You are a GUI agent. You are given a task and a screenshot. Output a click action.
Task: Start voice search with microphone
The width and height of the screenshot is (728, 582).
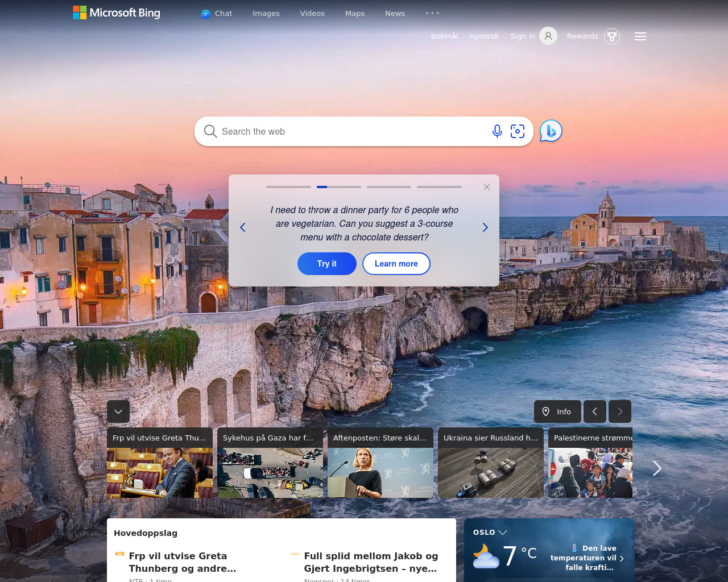(x=497, y=131)
